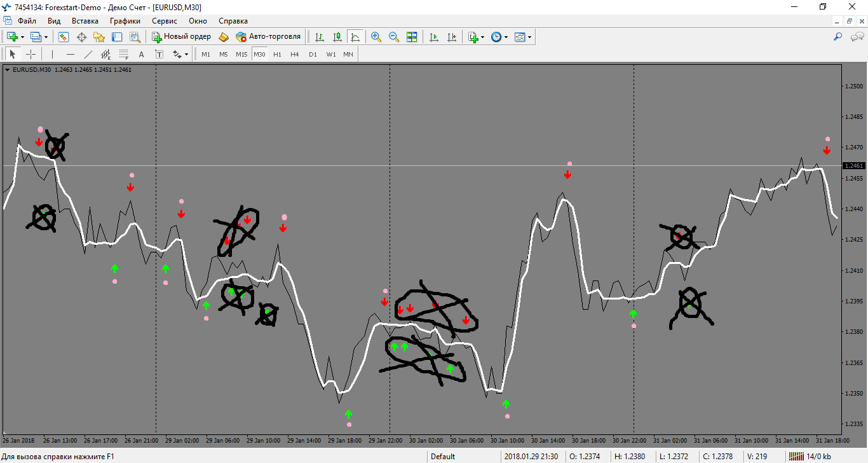Draw Fibonacci retracement
The image size is (868, 463).
tap(123, 54)
